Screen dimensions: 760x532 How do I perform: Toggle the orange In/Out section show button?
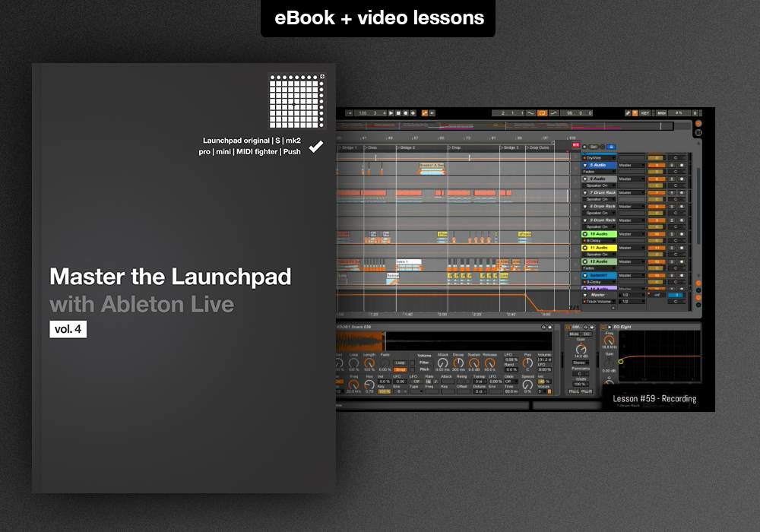698,283
